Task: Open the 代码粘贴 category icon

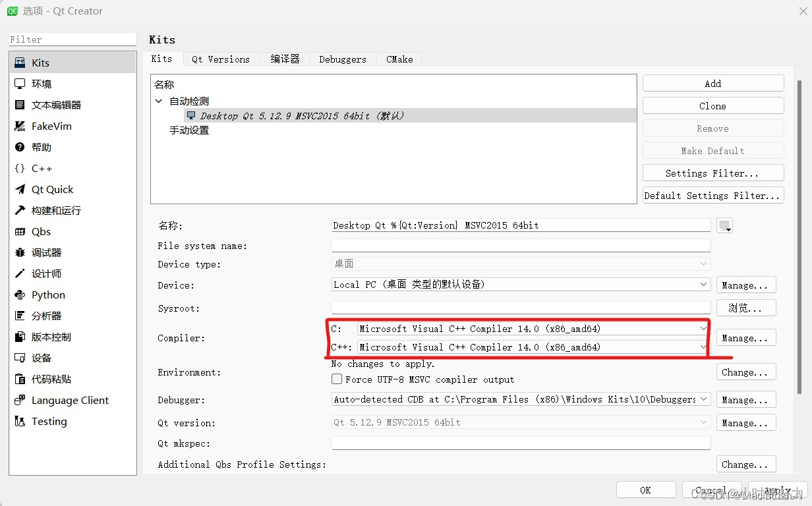Action: pyautogui.click(x=20, y=379)
